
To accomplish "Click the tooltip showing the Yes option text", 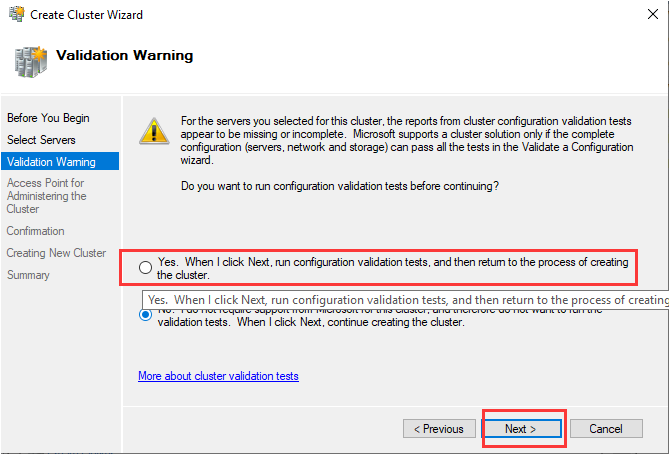I will [x=405, y=299].
